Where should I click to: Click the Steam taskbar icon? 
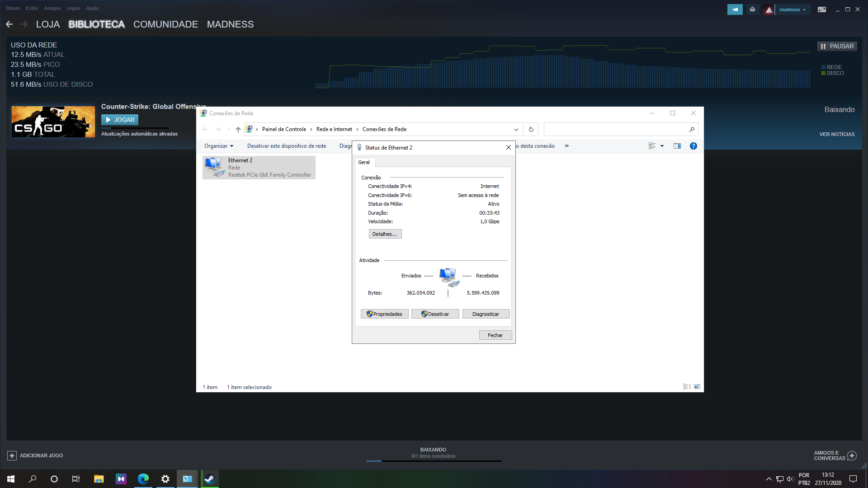point(209,479)
